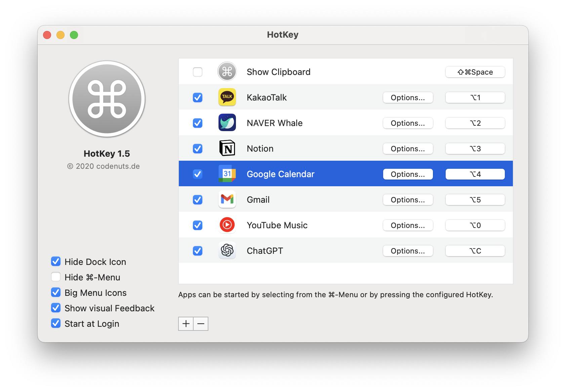Click the ⌥4 hotkey field
The height and width of the screenshot is (392, 566).
click(475, 174)
